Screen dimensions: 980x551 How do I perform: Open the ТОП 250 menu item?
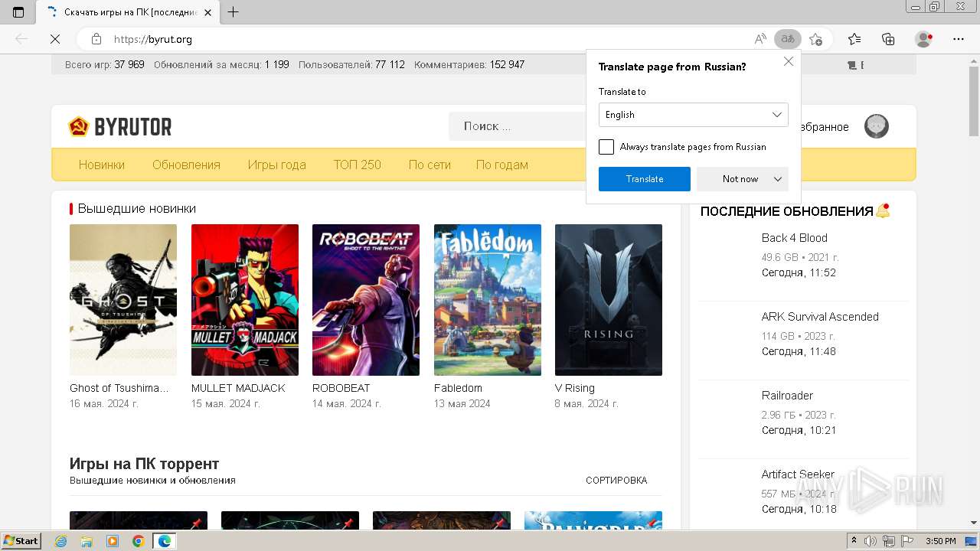(x=357, y=165)
